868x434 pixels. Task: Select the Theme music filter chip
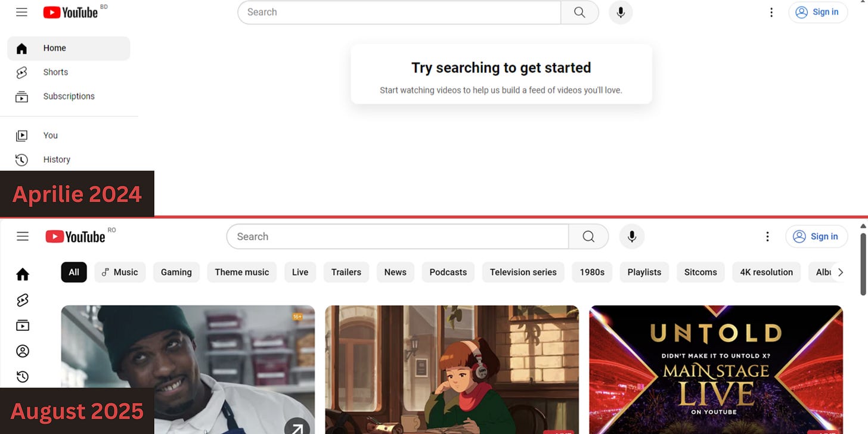242,272
